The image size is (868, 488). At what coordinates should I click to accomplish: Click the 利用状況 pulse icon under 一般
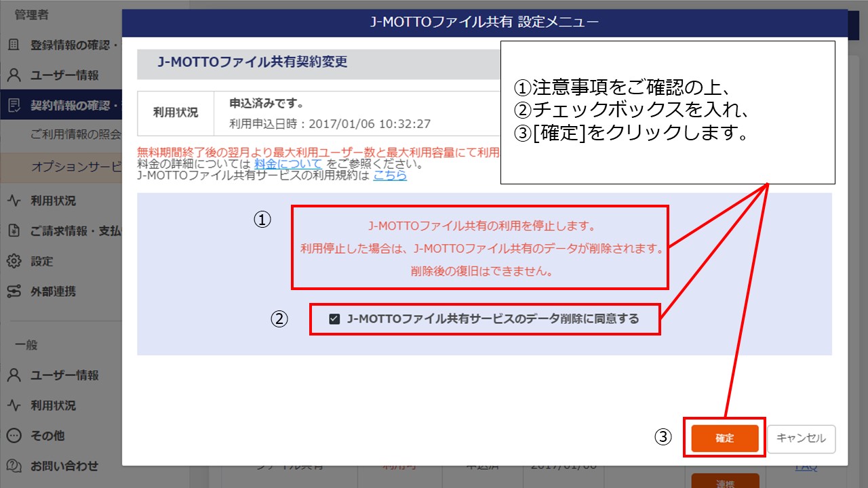(14, 405)
